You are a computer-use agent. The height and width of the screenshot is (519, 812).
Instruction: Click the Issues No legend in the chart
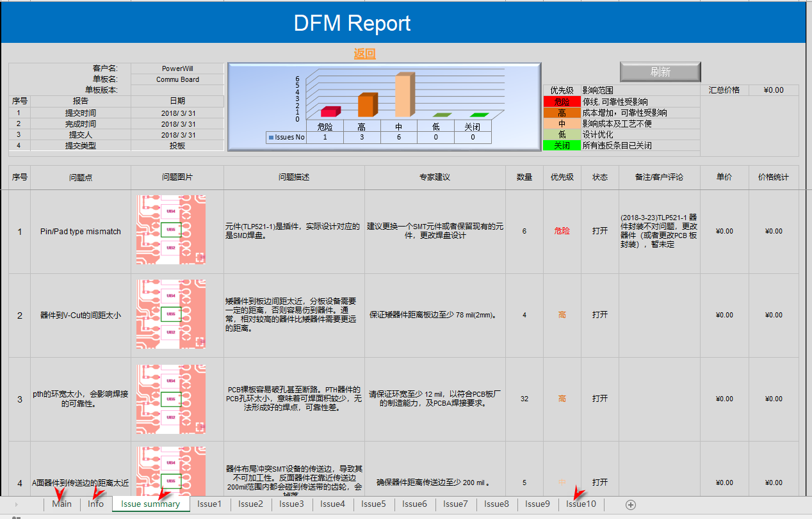(286, 136)
